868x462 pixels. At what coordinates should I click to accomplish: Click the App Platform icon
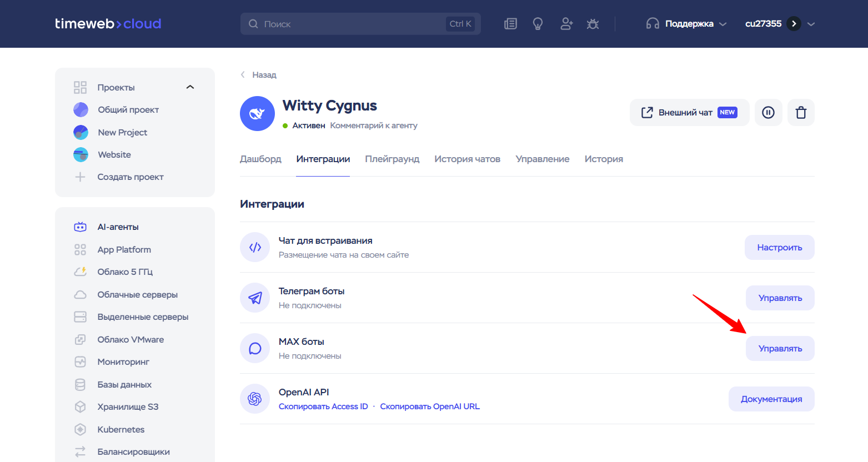[80, 250]
